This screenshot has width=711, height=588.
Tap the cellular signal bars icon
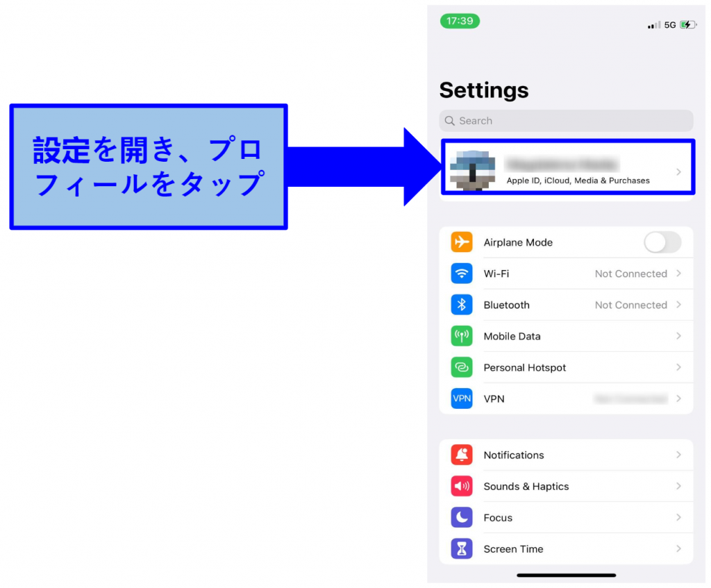pos(654,25)
